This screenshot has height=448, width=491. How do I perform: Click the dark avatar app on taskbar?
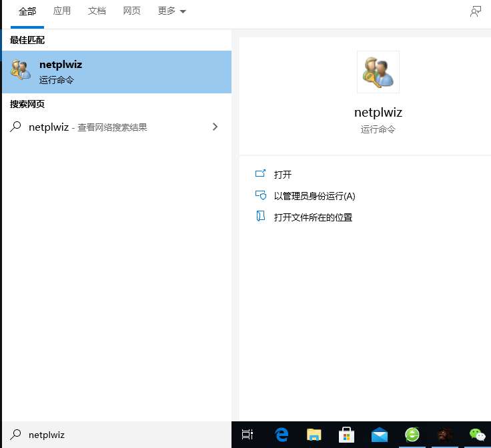pos(444,435)
